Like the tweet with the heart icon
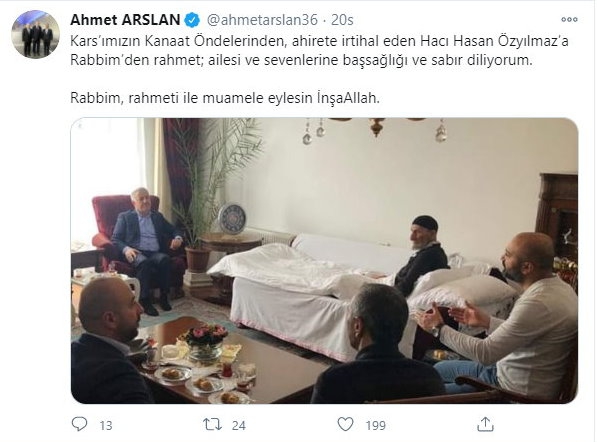The width and height of the screenshot is (597, 442). point(346,424)
